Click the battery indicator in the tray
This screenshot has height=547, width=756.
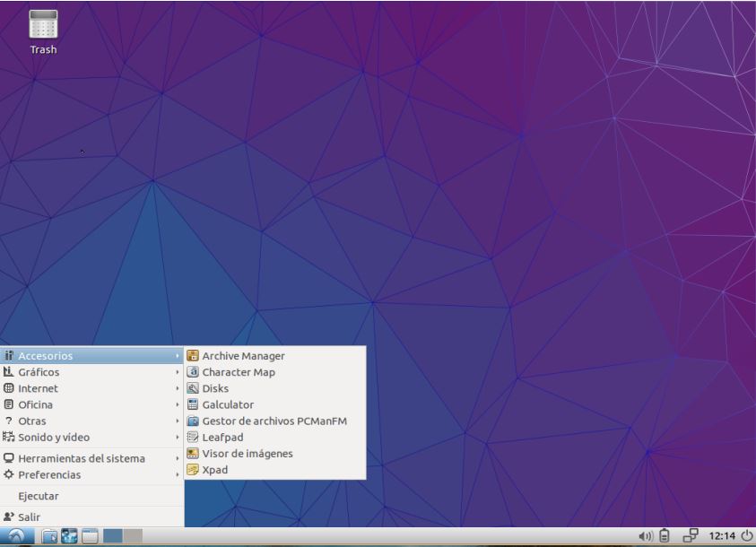665,536
